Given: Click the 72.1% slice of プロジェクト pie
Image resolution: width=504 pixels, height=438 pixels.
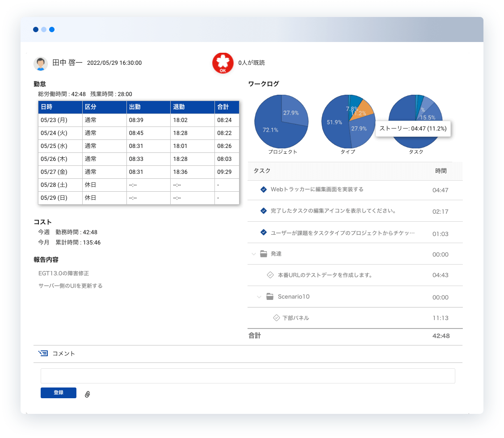Looking at the screenshot, I should (273, 130).
